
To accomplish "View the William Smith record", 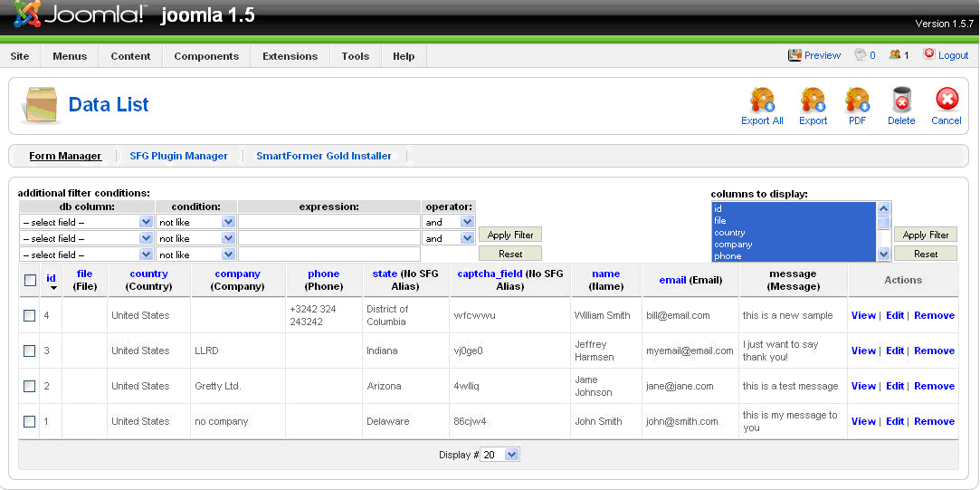I will point(863,315).
